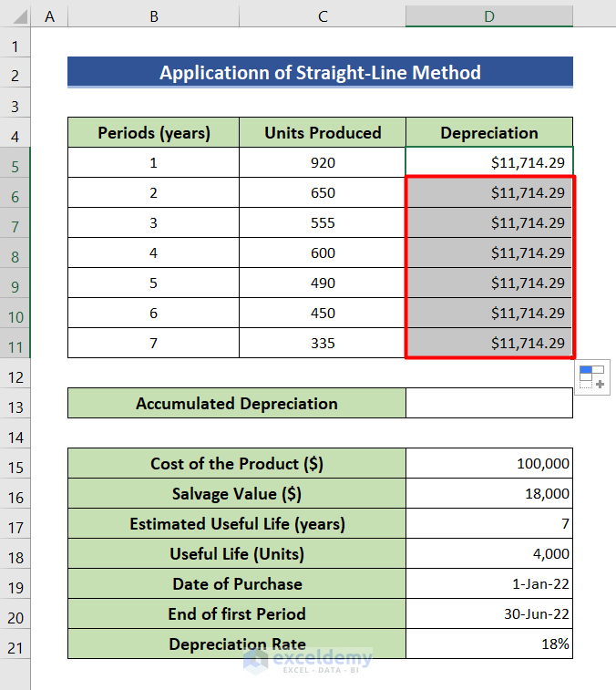Click the Accumulated Depreciation value cell
This screenshot has height=690, width=616.
click(x=489, y=404)
